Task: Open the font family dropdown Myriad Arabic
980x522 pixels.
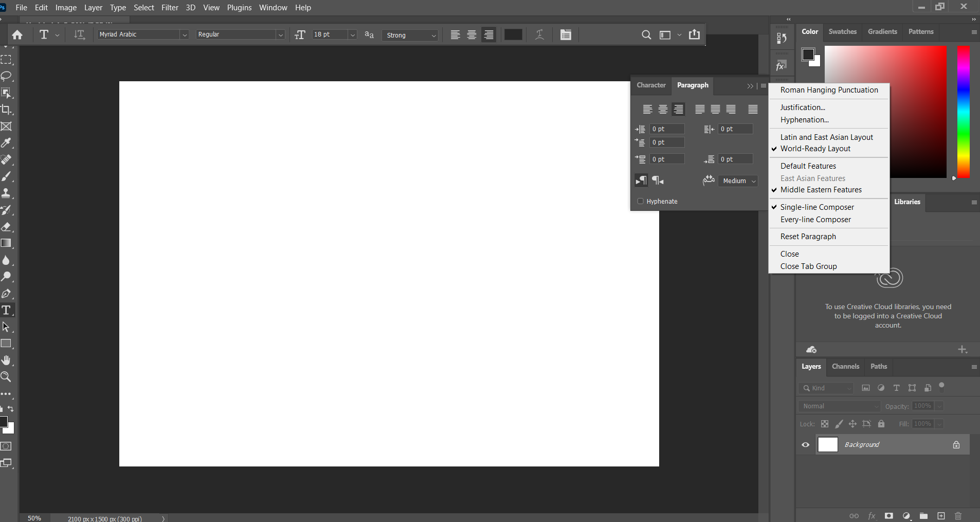Action: click(x=184, y=35)
